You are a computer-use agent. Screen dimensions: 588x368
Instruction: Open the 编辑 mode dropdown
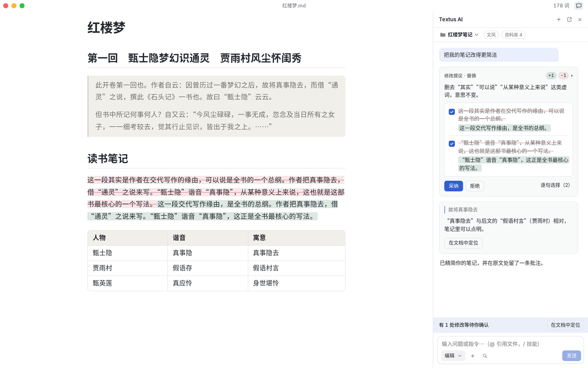453,356
